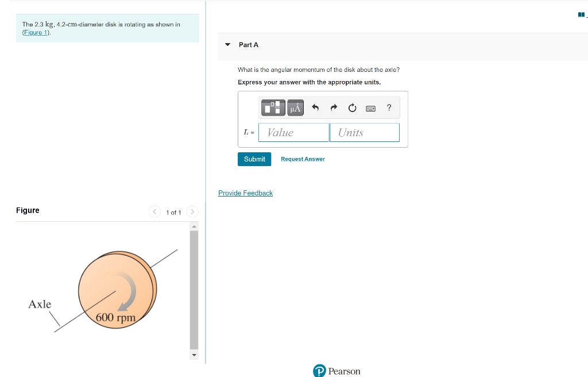Go to next figure arrow
588x377 pixels.
pyautogui.click(x=192, y=212)
